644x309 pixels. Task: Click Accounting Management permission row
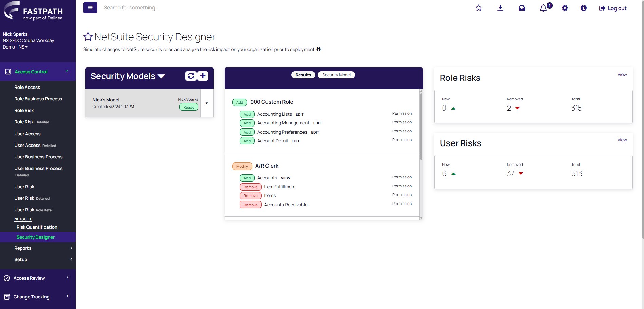pyautogui.click(x=326, y=123)
